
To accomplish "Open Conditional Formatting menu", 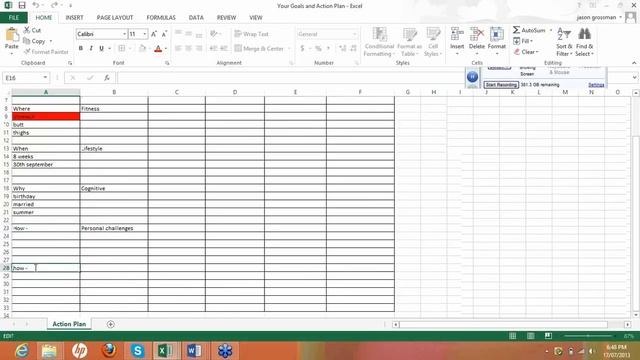I will click(x=379, y=42).
